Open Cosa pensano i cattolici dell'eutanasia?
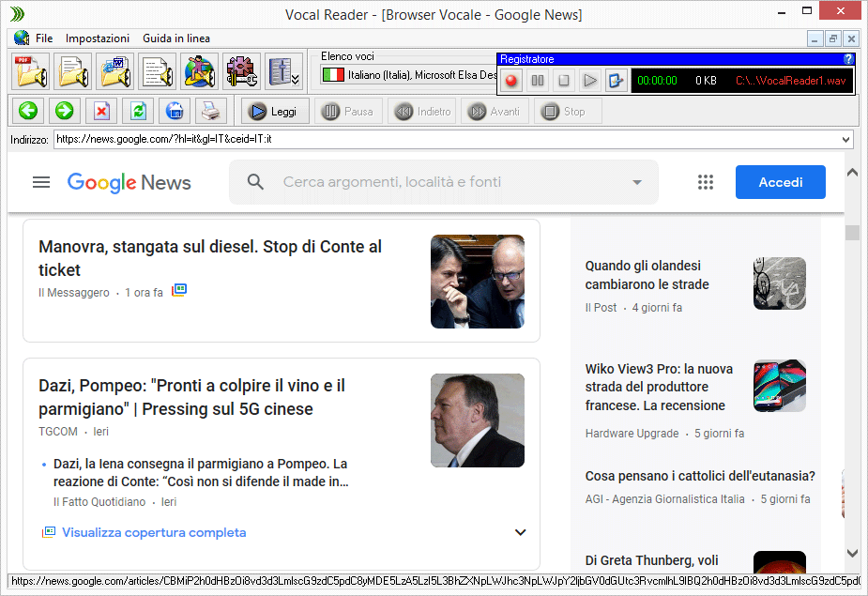 (x=700, y=476)
